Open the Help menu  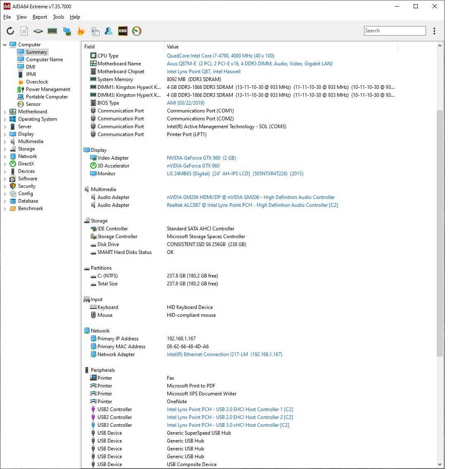click(75, 17)
